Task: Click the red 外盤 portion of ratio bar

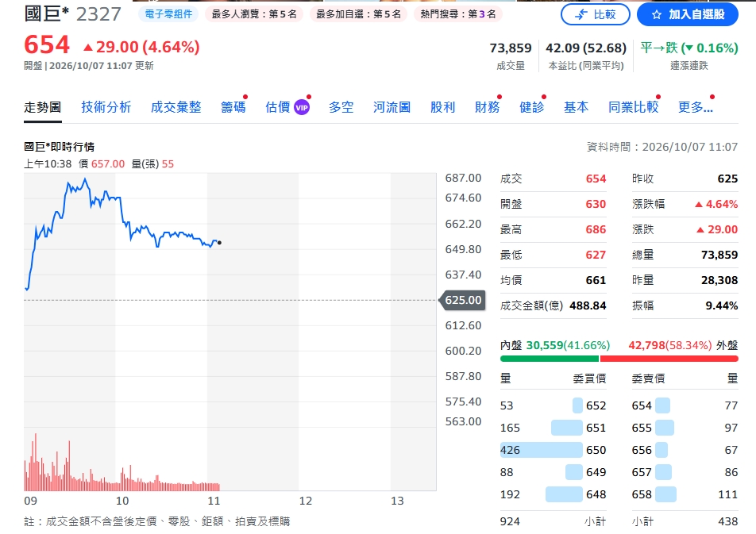Action: click(x=669, y=359)
